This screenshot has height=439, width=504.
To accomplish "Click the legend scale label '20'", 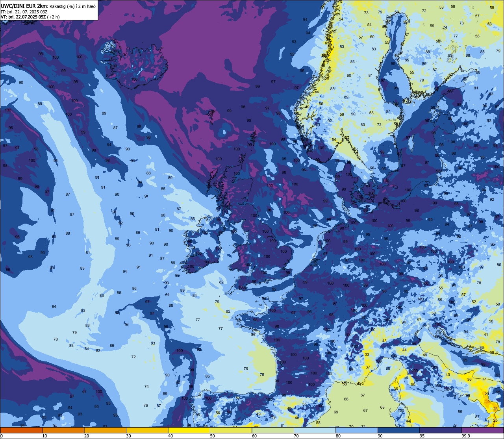I will pos(86,436).
